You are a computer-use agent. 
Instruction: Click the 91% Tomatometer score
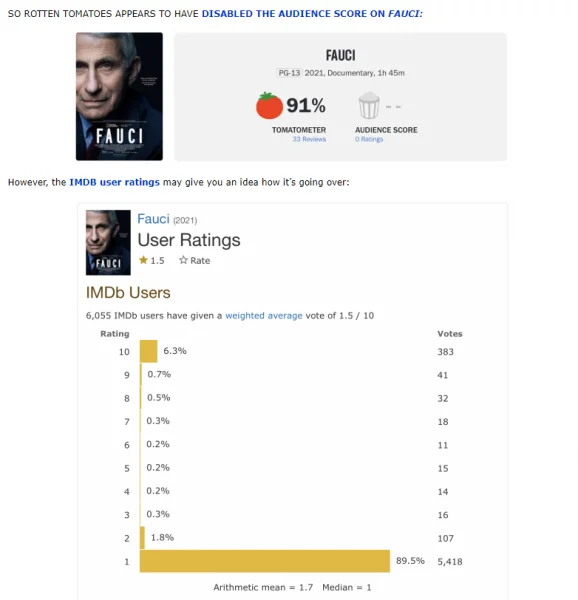coord(306,105)
